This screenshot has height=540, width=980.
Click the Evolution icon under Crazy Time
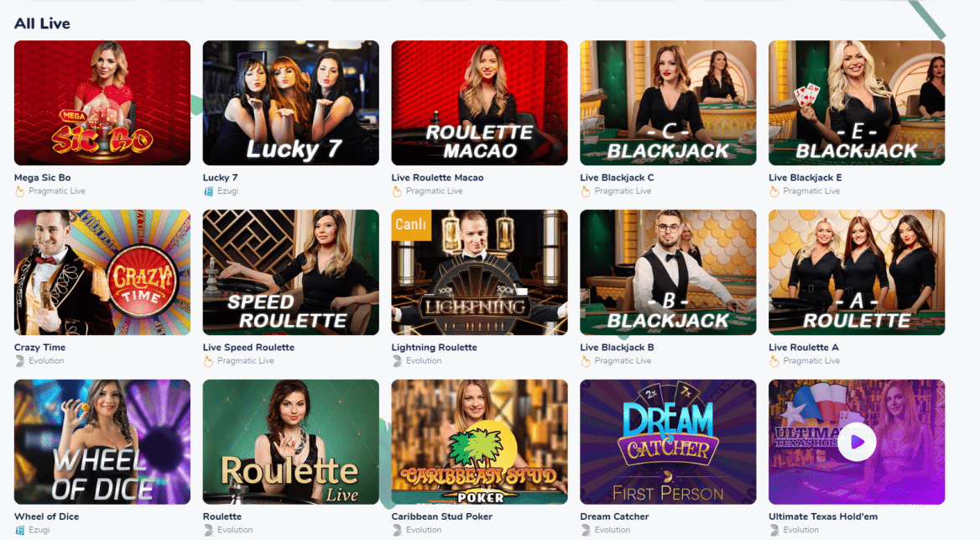coord(19,361)
